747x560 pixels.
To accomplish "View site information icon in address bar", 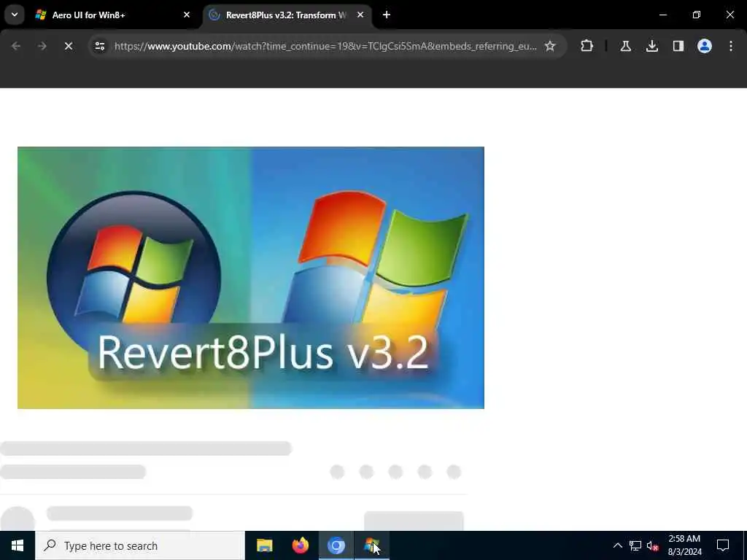I will 99,46.
